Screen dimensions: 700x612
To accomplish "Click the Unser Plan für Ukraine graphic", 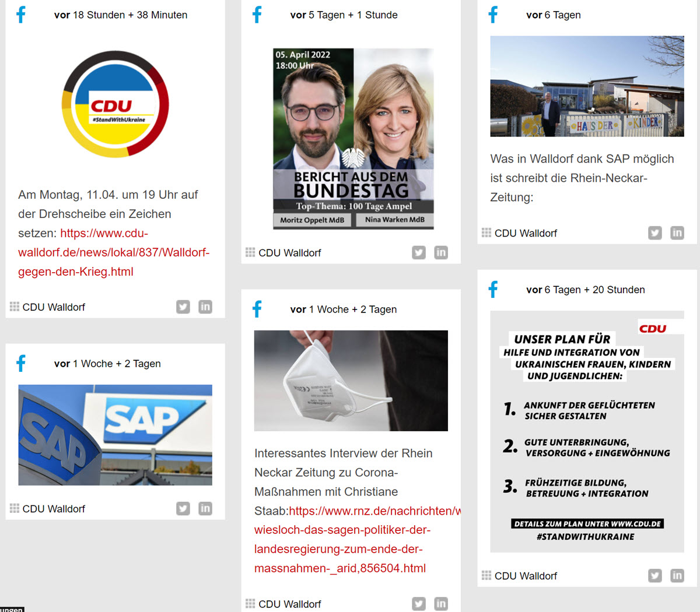I will coord(587,431).
